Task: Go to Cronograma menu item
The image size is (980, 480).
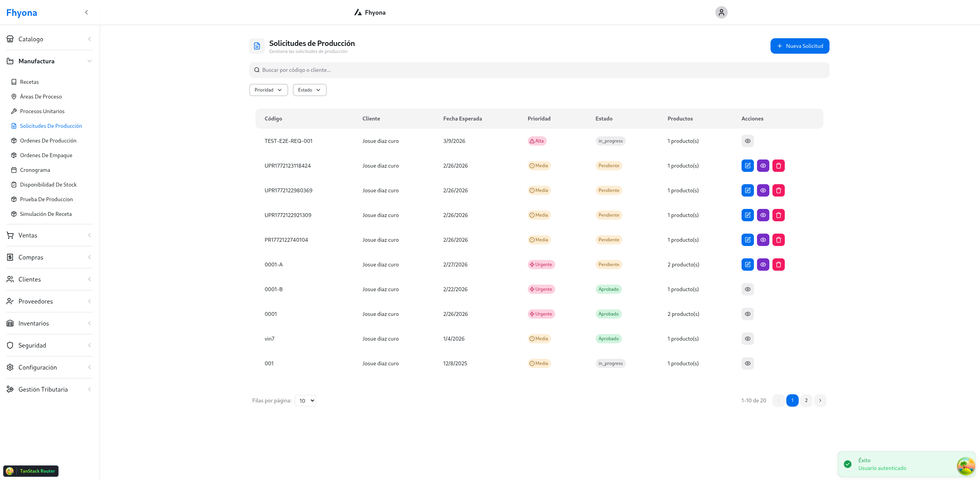Action: point(35,170)
